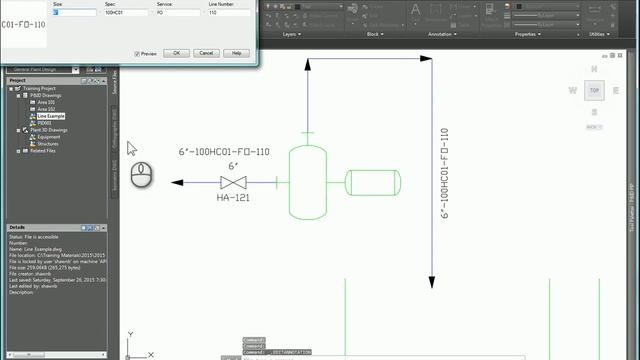Switch to the Isometric DWG side tab
Image resolution: width=640 pixels, height=360 pixels.
coord(114,176)
